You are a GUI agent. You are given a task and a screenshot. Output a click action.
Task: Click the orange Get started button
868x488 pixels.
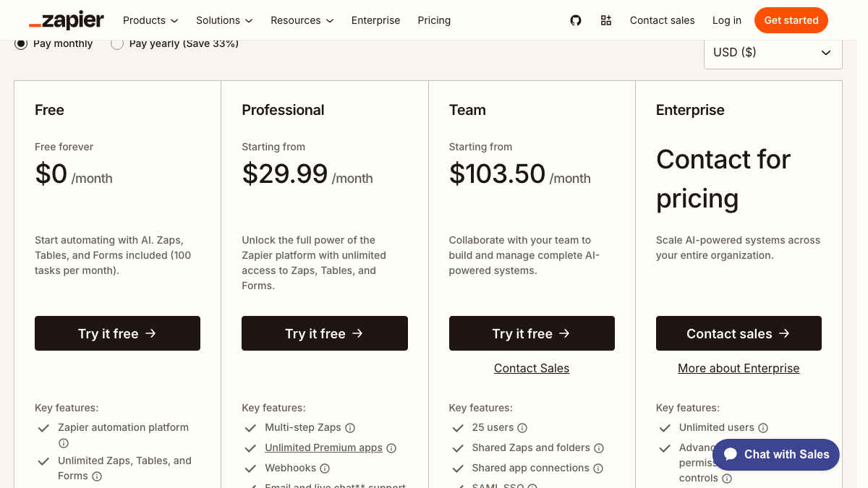tap(791, 20)
